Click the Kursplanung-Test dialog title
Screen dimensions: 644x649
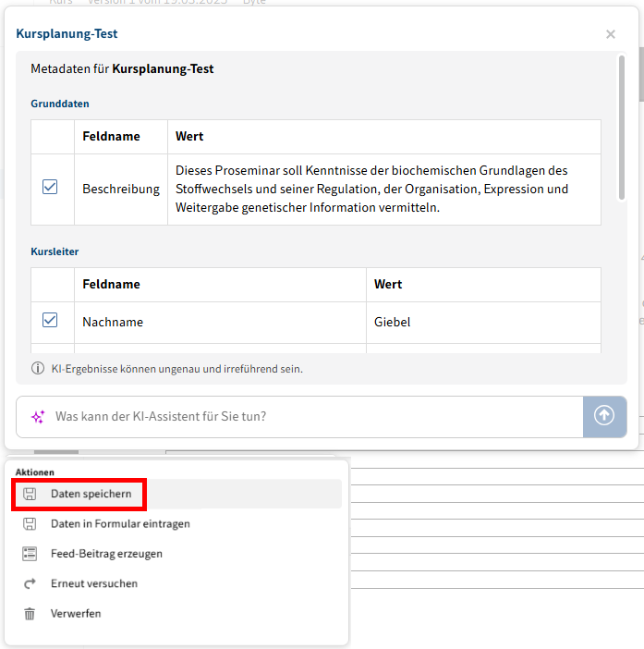coord(67,33)
